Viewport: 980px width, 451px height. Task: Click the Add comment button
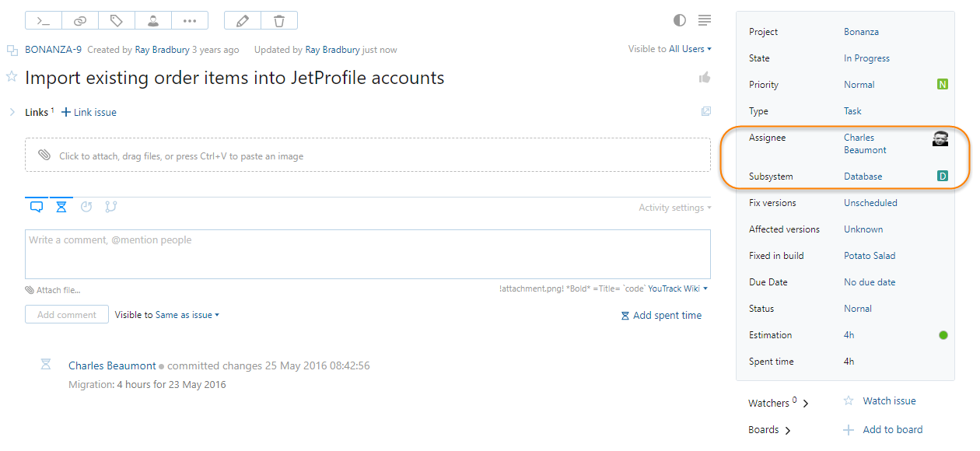click(66, 314)
